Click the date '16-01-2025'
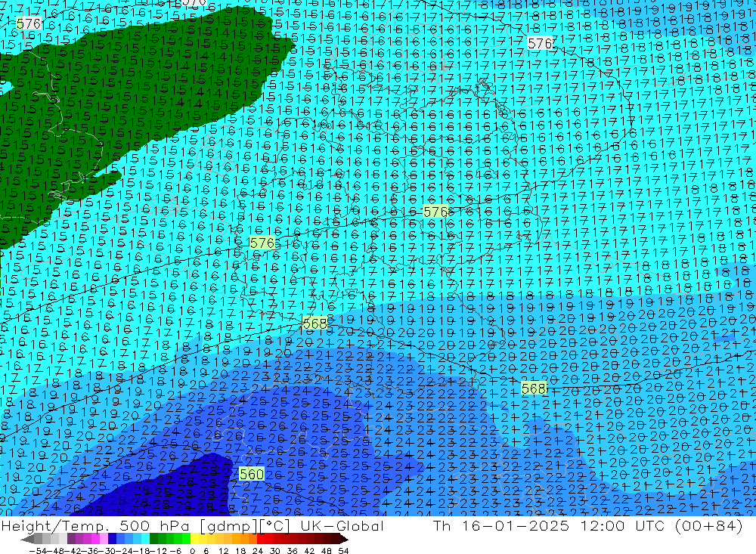This screenshot has width=756, height=554. [x=515, y=525]
